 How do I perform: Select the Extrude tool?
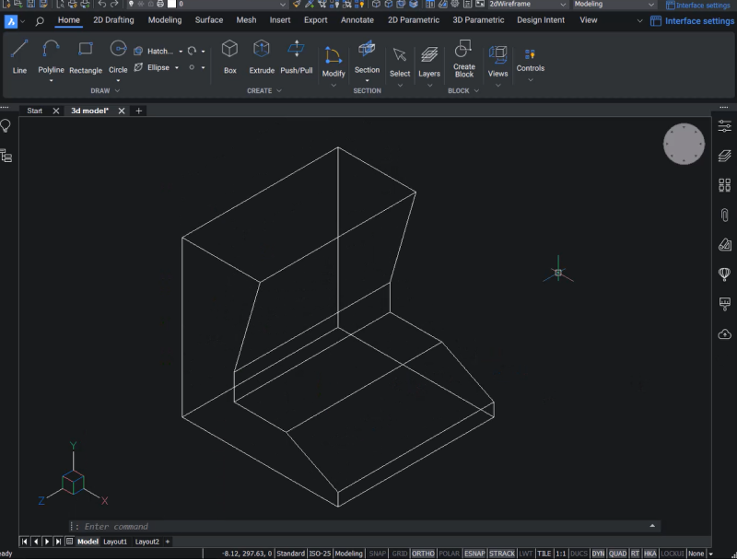pyautogui.click(x=262, y=57)
